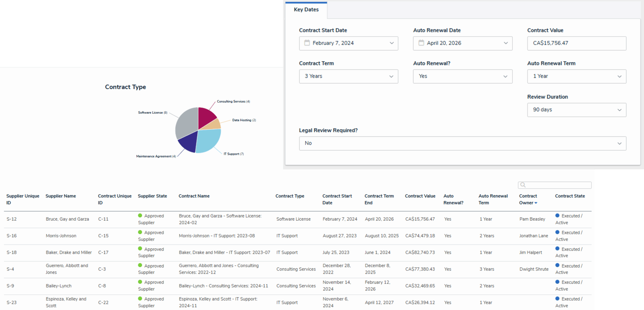Switch to the Key Dates tab
Screen dimensions: 644x310
click(x=306, y=10)
